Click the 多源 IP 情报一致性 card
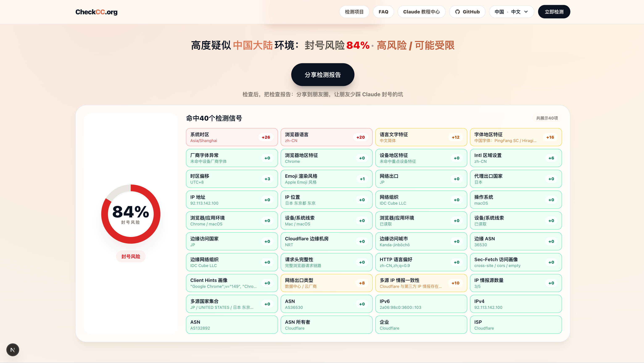Viewport: 644px width, 363px height. [x=421, y=283]
